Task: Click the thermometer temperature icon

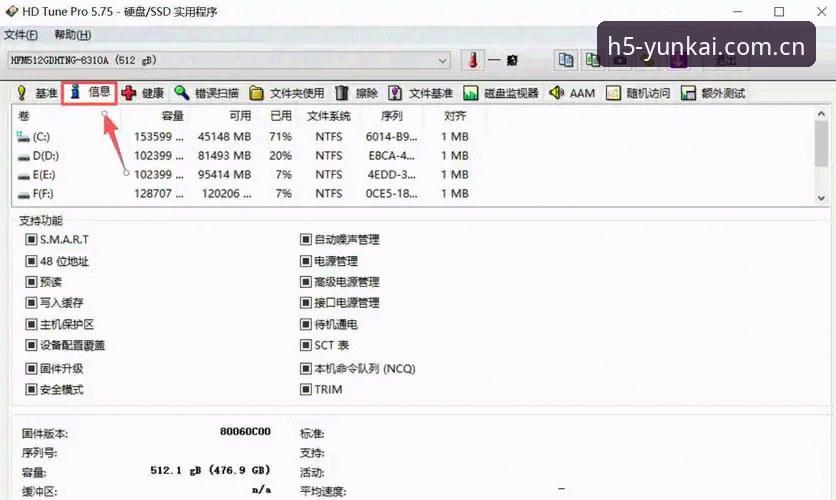Action: click(x=473, y=60)
